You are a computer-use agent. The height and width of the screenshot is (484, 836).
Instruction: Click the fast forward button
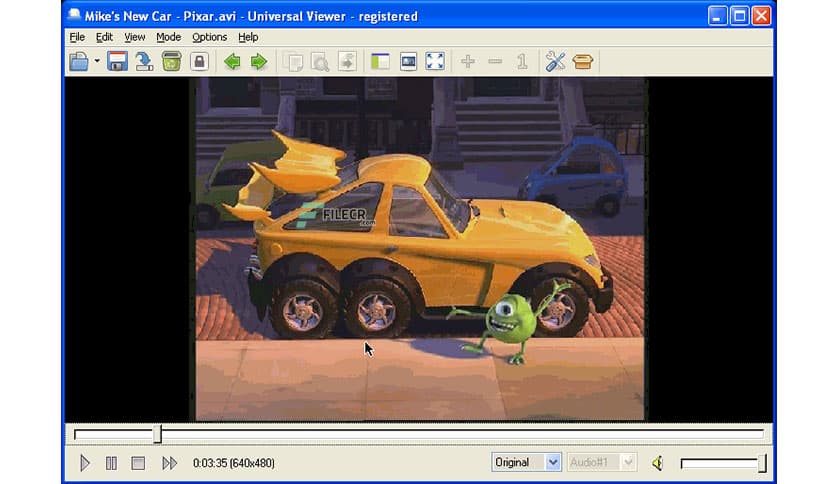click(170, 463)
